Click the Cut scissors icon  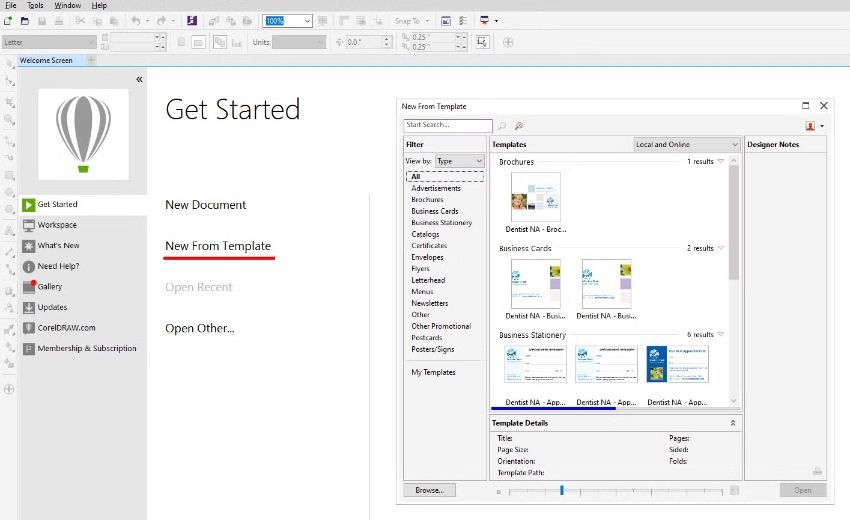click(x=80, y=21)
